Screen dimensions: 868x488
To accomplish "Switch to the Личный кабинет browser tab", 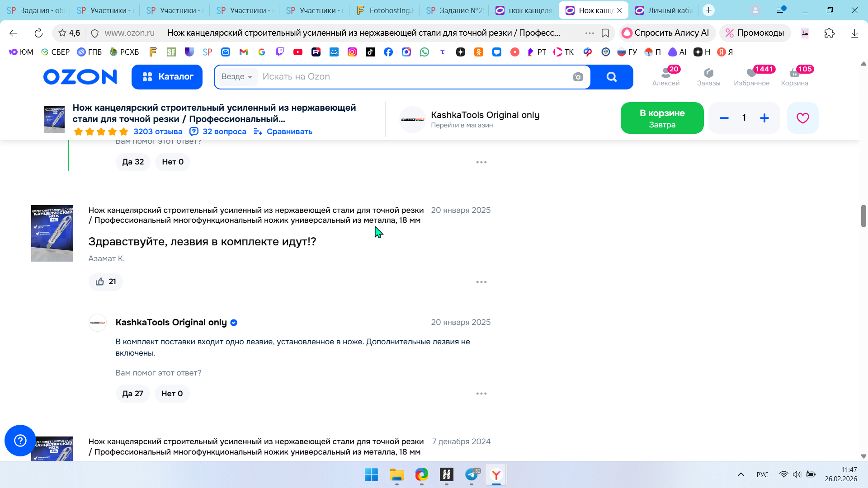I will 665,10.
